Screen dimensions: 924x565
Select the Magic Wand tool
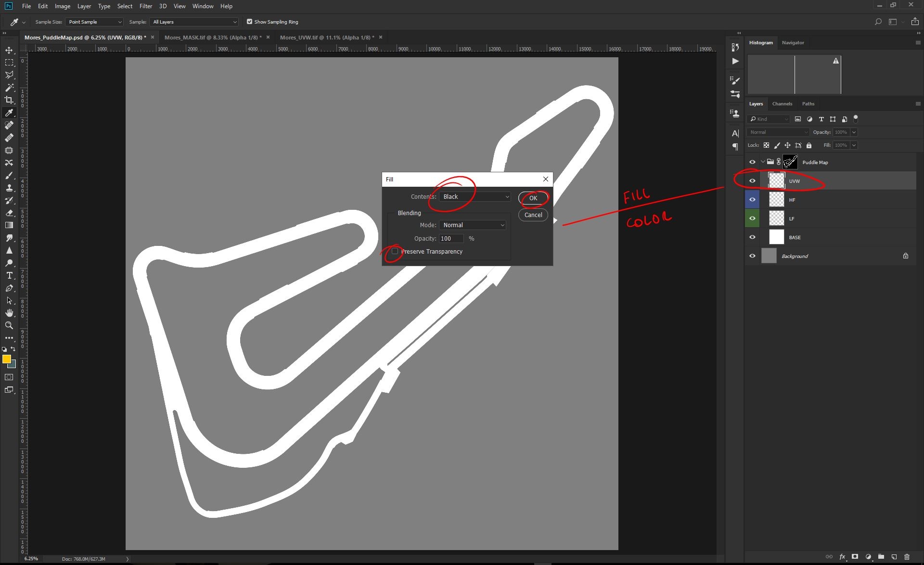(9, 88)
